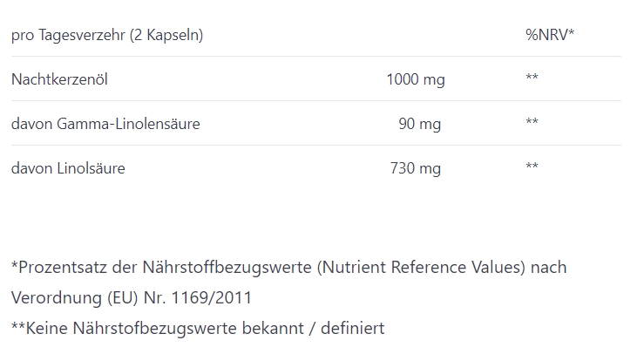Click the word 'nach' ending the first footnote line
644x354 pixels.
(549, 268)
